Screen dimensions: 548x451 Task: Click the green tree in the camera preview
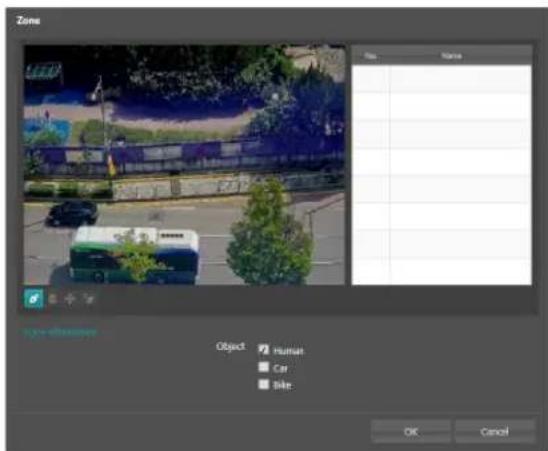269,234
